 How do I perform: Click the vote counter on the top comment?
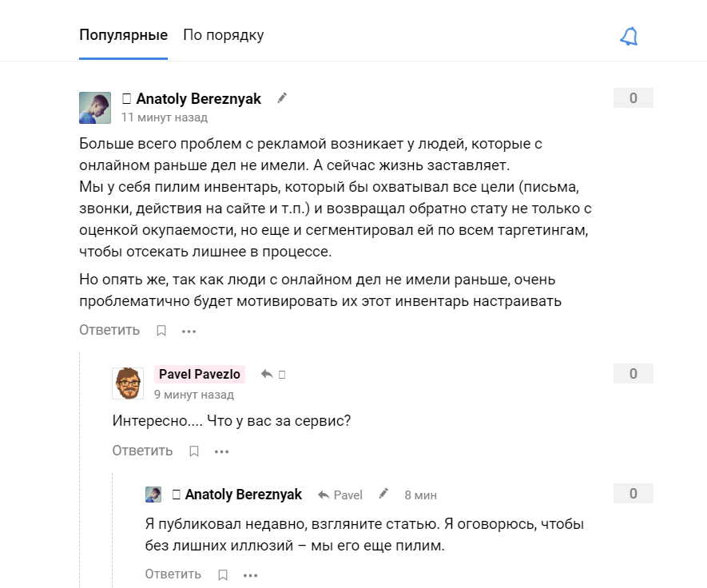pos(633,98)
